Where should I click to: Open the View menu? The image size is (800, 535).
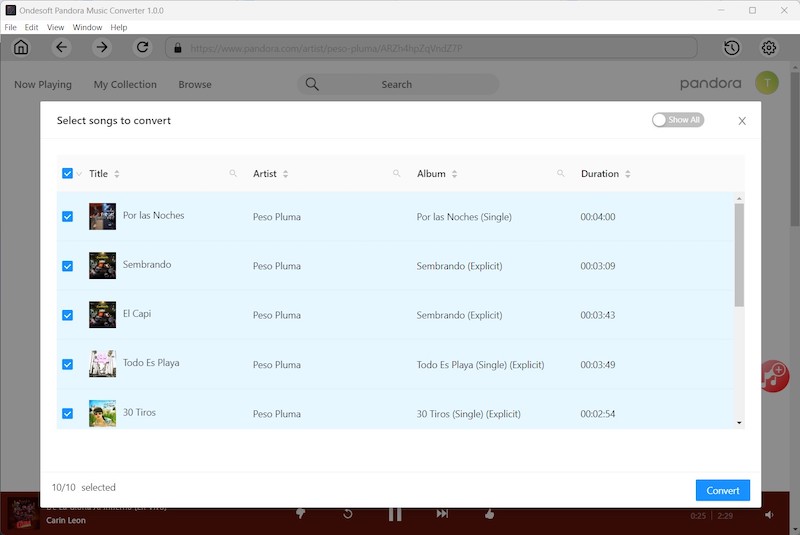point(55,28)
